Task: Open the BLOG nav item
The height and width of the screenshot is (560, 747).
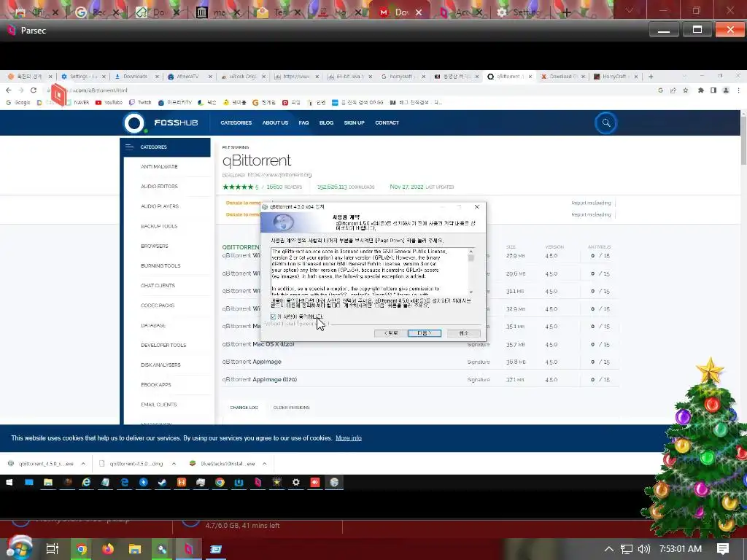Action: coord(326,122)
